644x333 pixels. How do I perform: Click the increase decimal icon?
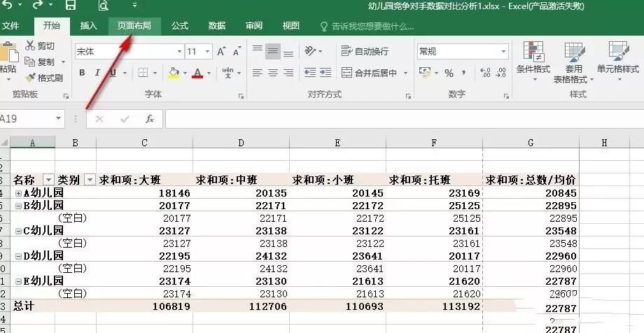pos(485,73)
